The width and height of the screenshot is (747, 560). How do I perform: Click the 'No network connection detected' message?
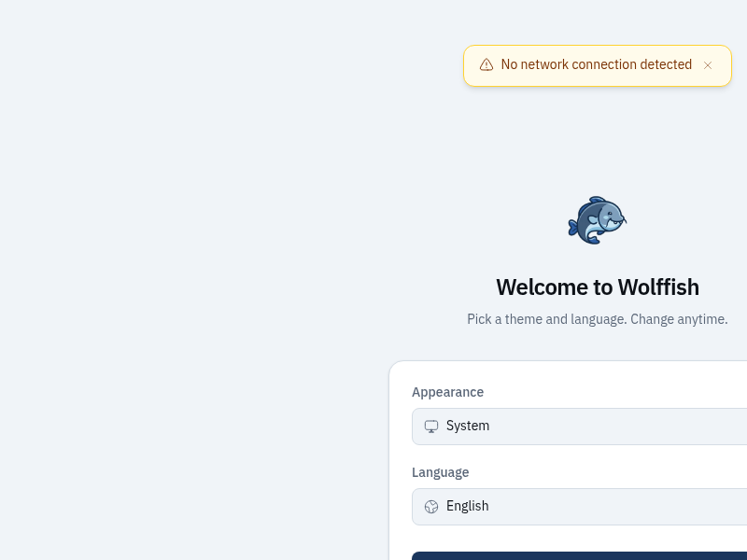tap(596, 64)
